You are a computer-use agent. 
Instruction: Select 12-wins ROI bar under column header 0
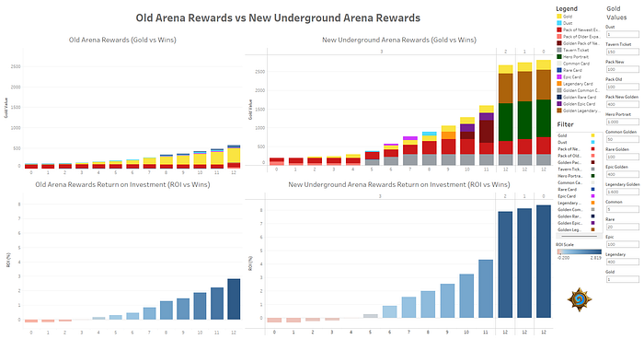coord(544,262)
